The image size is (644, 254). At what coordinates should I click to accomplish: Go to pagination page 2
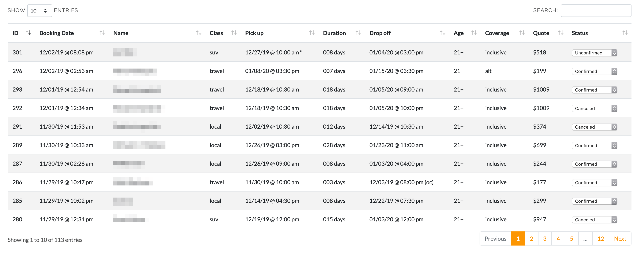[x=531, y=239]
